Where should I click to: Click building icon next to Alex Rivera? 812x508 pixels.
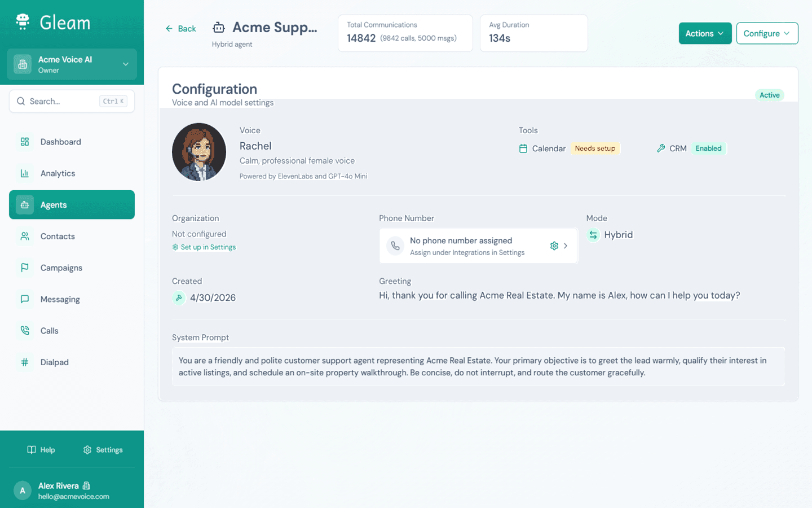click(x=86, y=485)
